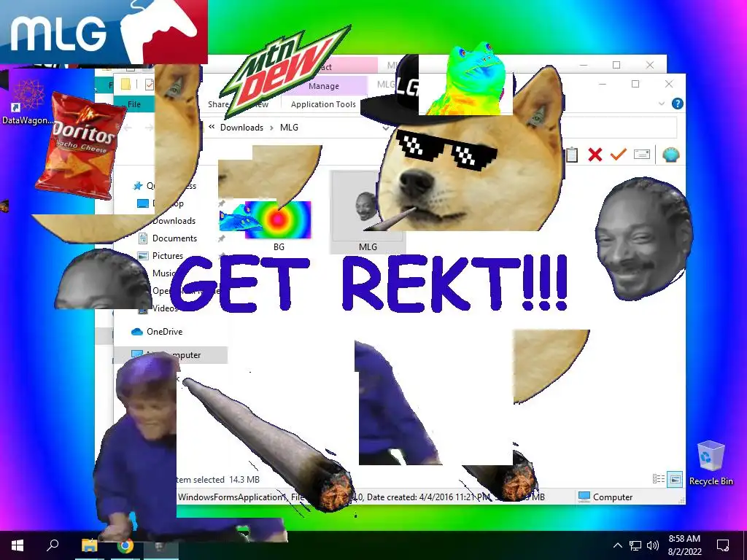Click Downloads in the address breadcrumb
Viewport: 747px width, 560px height.
[x=241, y=127]
